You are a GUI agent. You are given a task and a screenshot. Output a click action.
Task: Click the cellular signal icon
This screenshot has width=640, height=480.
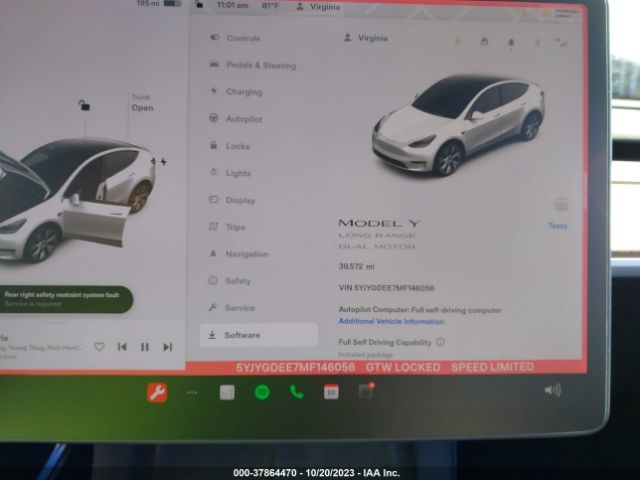[x=561, y=42]
